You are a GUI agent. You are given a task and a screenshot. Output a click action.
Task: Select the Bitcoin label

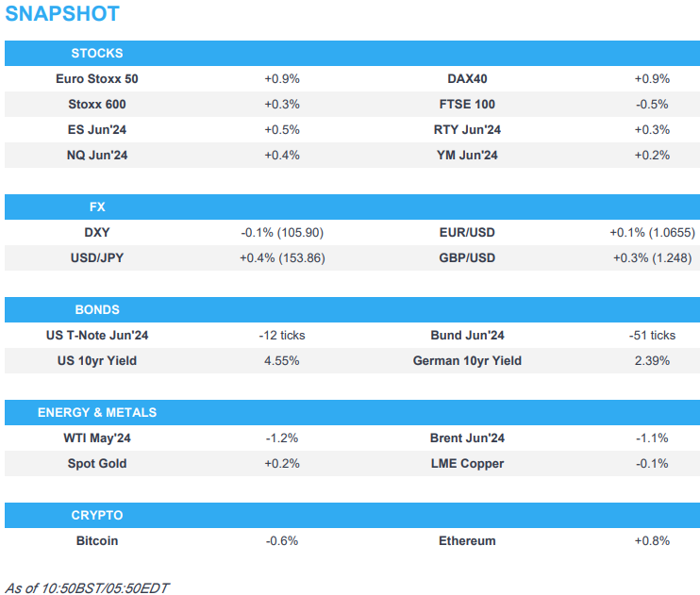[x=97, y=541]
